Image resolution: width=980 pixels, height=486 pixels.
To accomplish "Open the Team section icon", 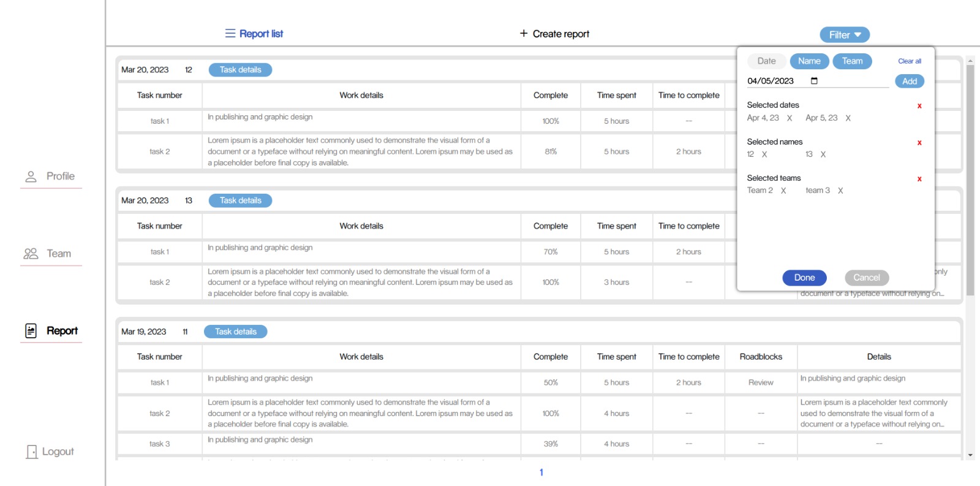I will coord(31,254).
